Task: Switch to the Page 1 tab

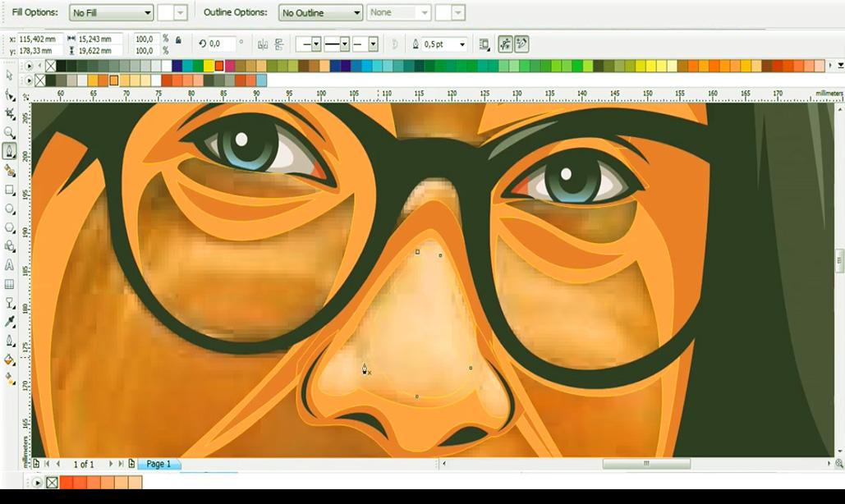Action: [158, 465]
